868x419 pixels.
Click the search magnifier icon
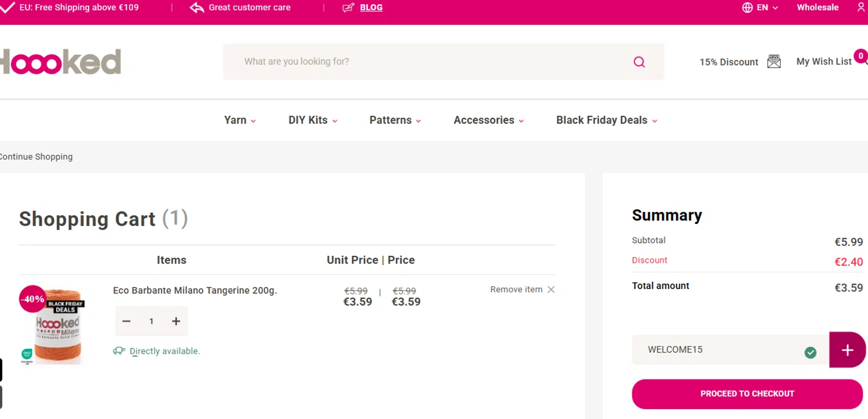[x=639, y=62]
